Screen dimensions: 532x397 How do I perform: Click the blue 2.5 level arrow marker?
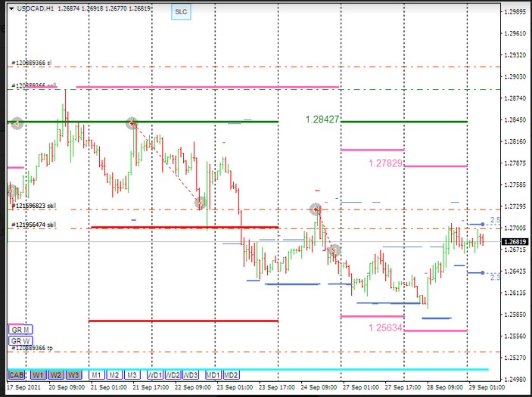point(482,224)
